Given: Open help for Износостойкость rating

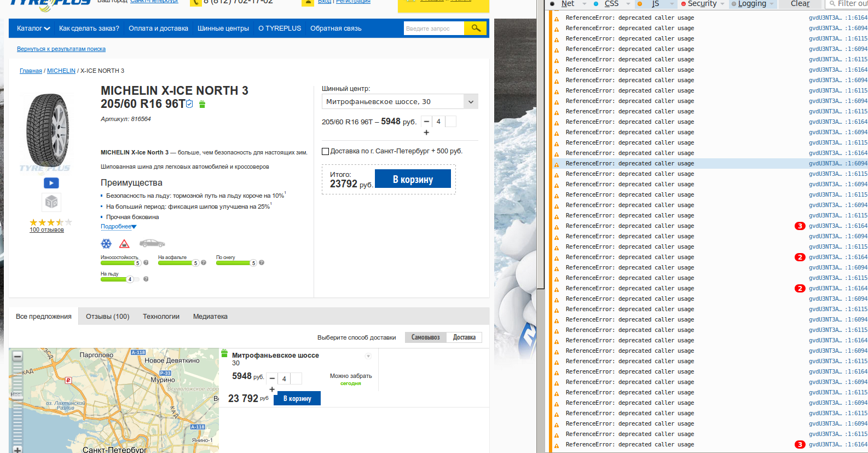Looking at the screenshot, I should click(x=146, y=262).
